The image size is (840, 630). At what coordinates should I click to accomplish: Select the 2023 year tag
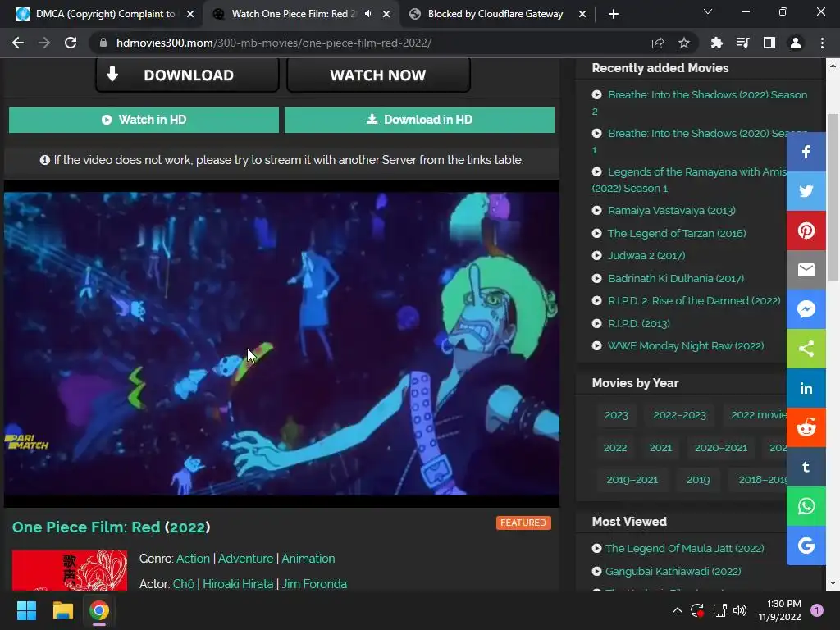(616, 414)
